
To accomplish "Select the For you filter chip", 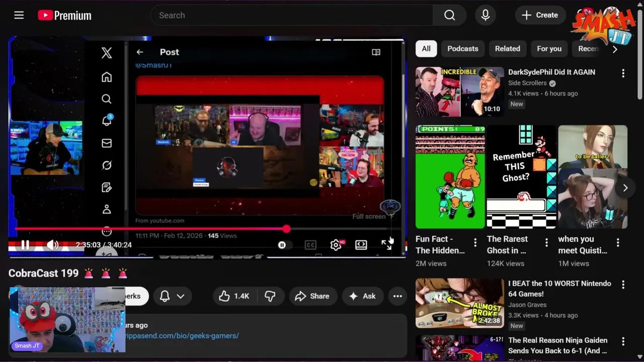I will [549, 49].
